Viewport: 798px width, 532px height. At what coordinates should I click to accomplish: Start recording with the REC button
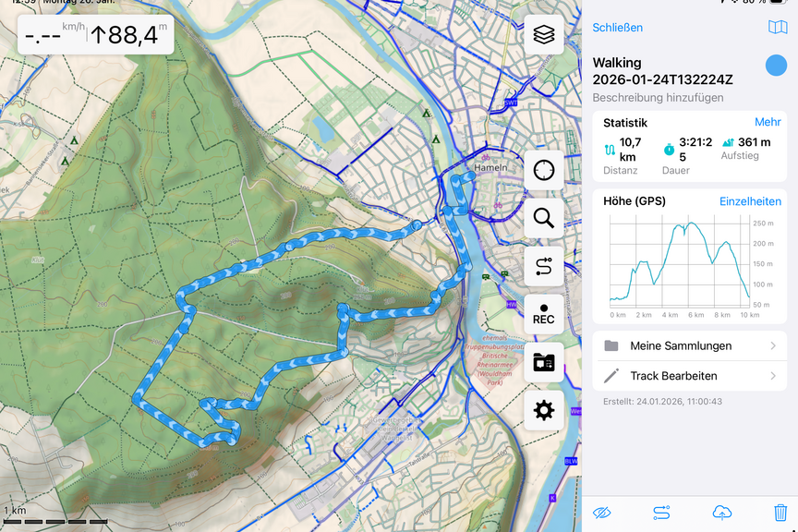pos(544,314)
